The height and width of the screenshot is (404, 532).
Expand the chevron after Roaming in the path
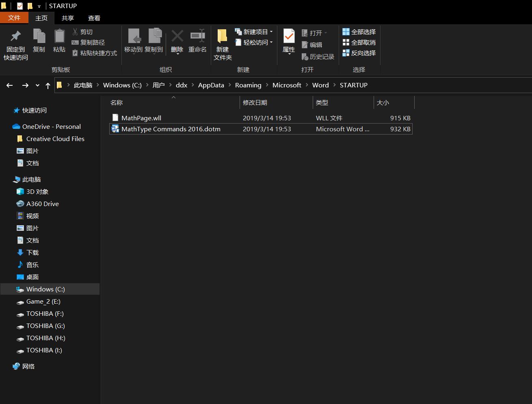pos(267,85)
